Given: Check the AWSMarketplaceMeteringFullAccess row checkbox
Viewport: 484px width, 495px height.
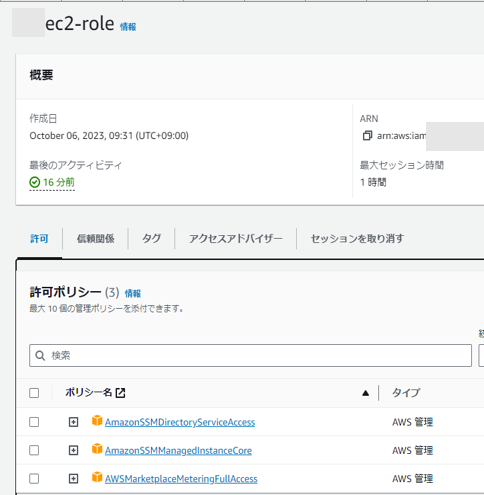Looking at the screenshot, I should pos(34,479).
